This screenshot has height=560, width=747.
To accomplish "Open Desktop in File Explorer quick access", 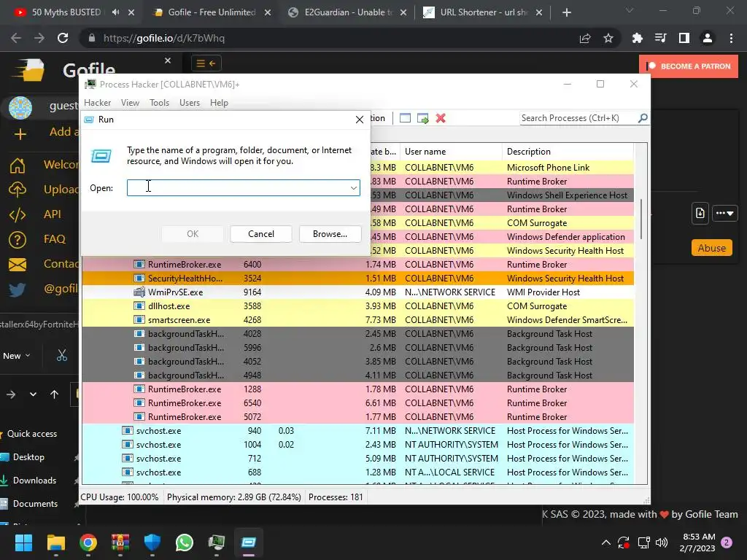I will pos(28,456).
